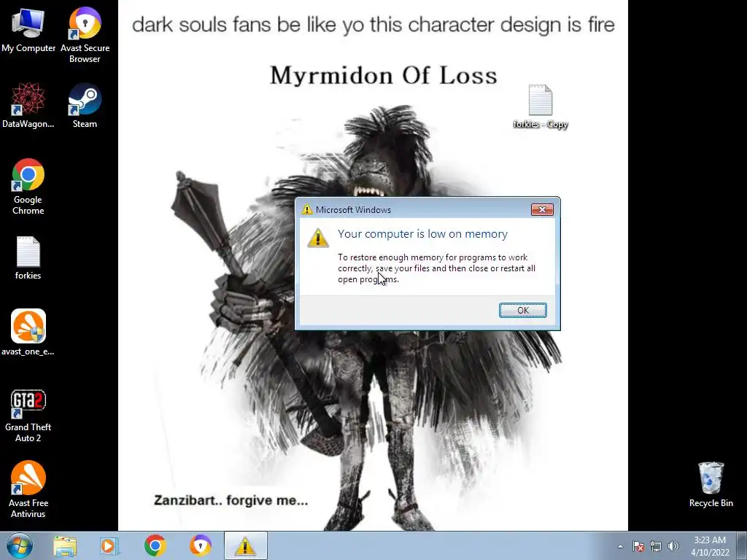The height and width of the screenshot is (560, 747).
Task: Select the Recycle Bin icon
Action: tap(711, 484)
